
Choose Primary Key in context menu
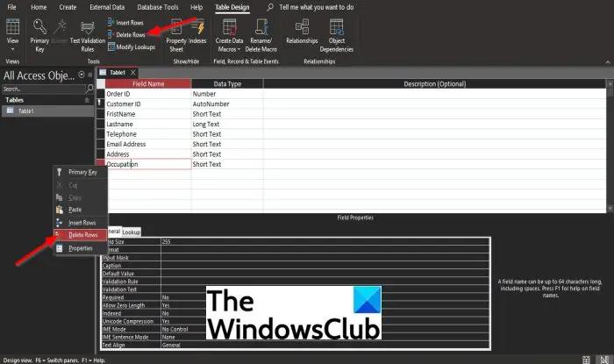[81, 172]
